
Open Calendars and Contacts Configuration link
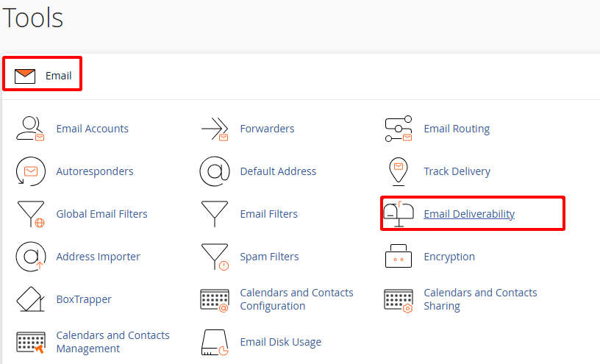click(296, 299)
